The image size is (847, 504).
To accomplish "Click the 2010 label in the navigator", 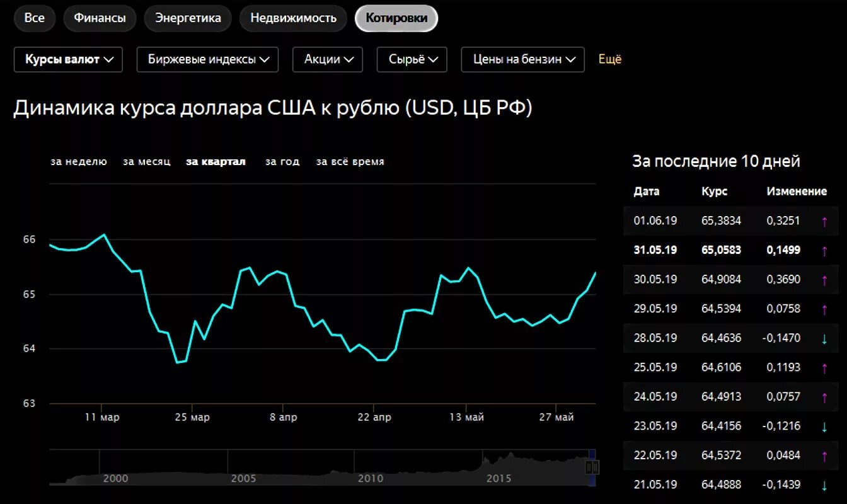I will pos(371,478).
